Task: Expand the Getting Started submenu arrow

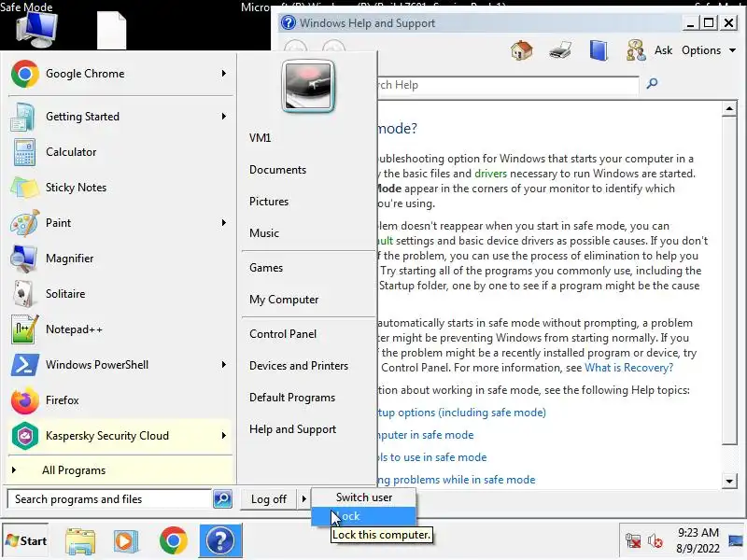Action: click(x=223, y=116)
